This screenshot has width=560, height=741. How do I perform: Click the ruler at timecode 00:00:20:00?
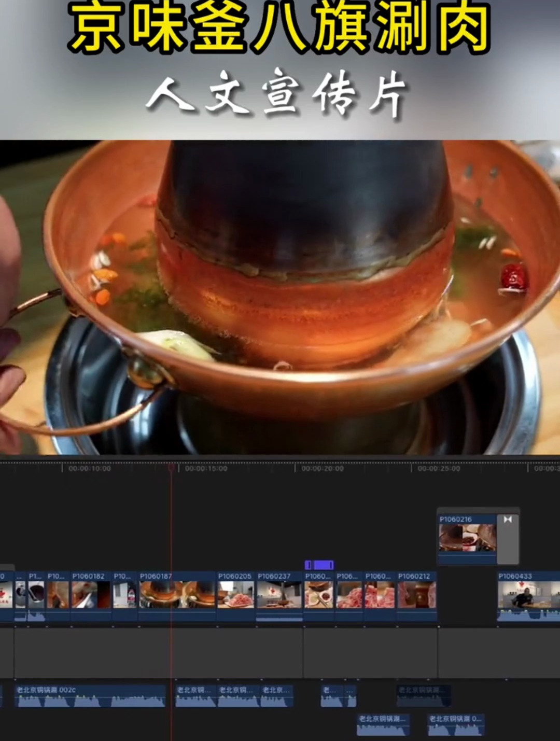point(321,468)
